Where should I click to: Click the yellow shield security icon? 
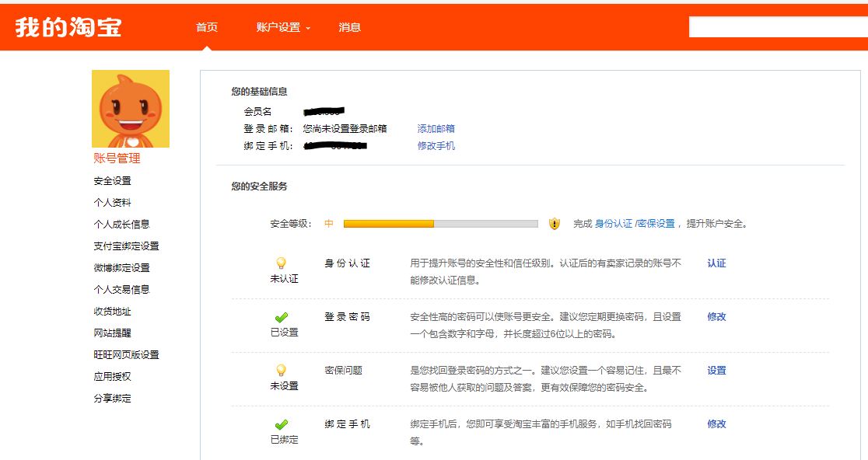click(554, 224)
